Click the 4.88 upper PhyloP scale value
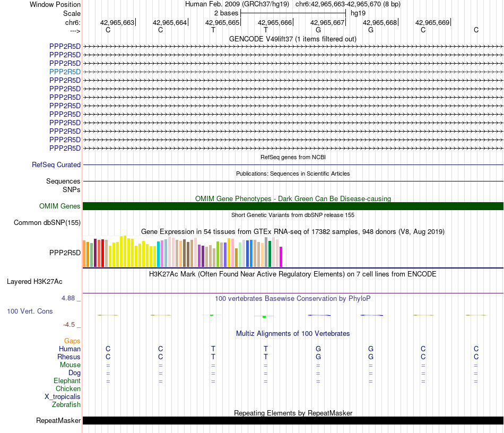 coord(68,298)
